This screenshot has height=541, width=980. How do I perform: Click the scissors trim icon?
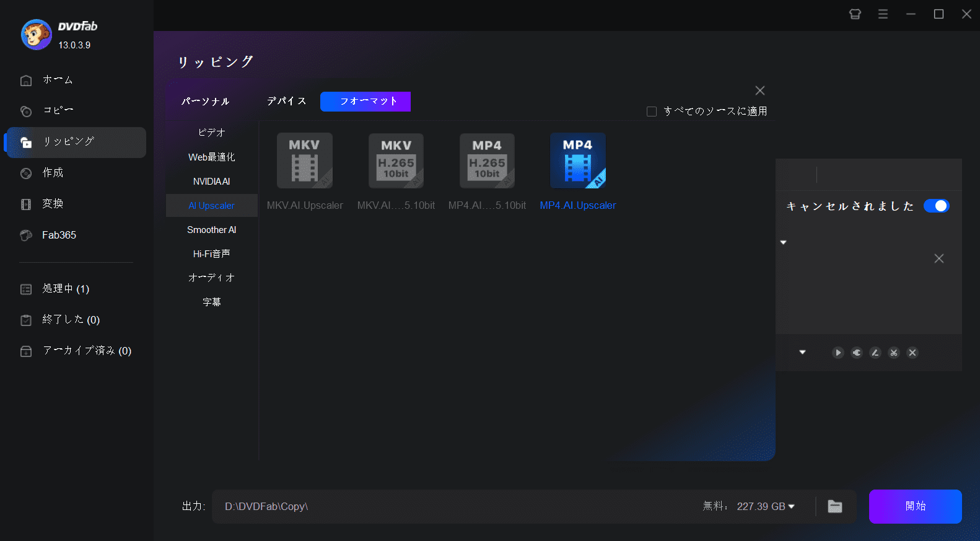point(894,353)
